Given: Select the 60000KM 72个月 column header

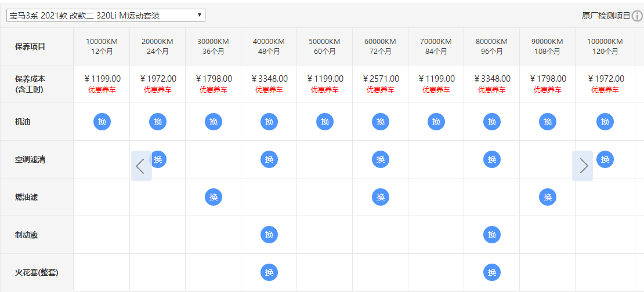Looking at the screenshot, I should (381, 46).
